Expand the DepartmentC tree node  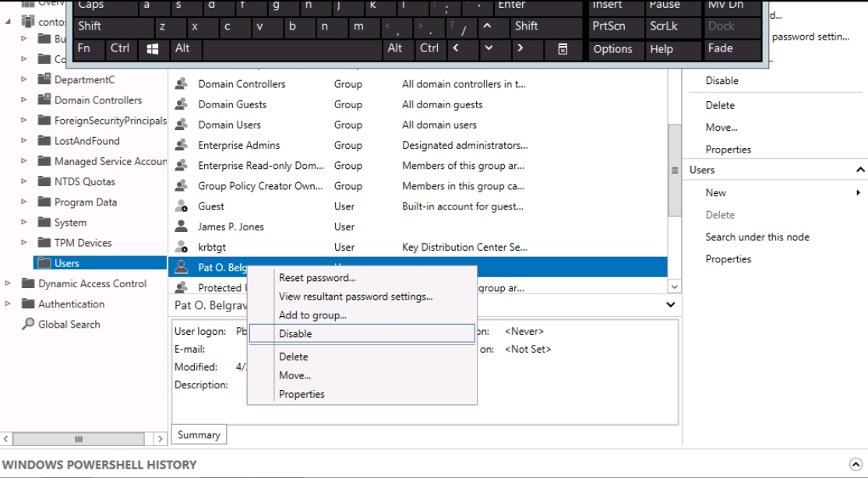click(x=23, y=80)
